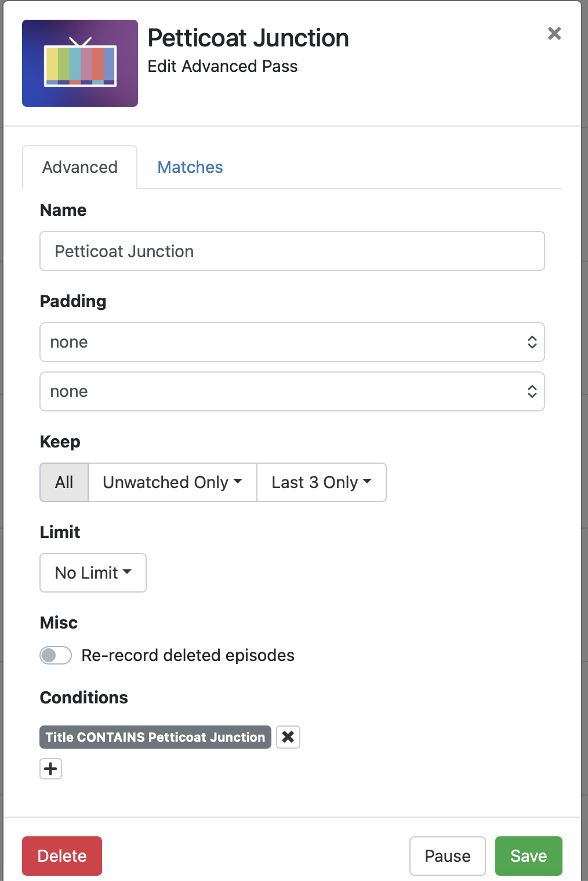Select the All keep option
588x881 pixels.
(x=64, y=482)
